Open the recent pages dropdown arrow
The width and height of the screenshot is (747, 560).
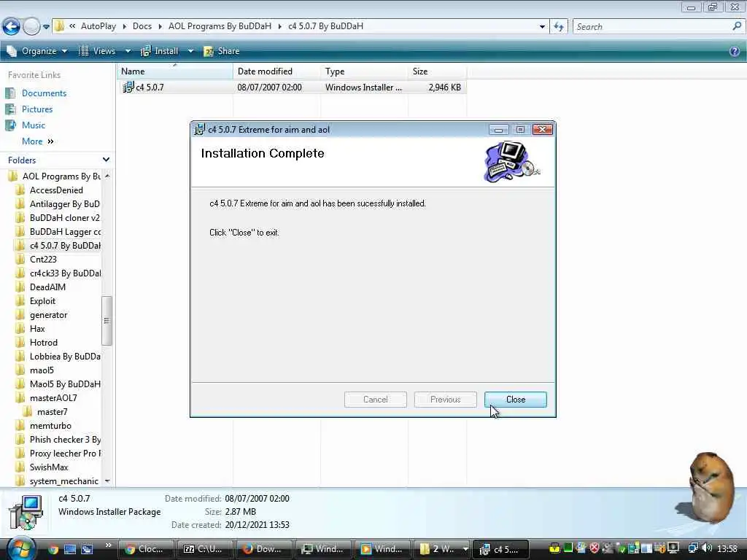point(46,27)
